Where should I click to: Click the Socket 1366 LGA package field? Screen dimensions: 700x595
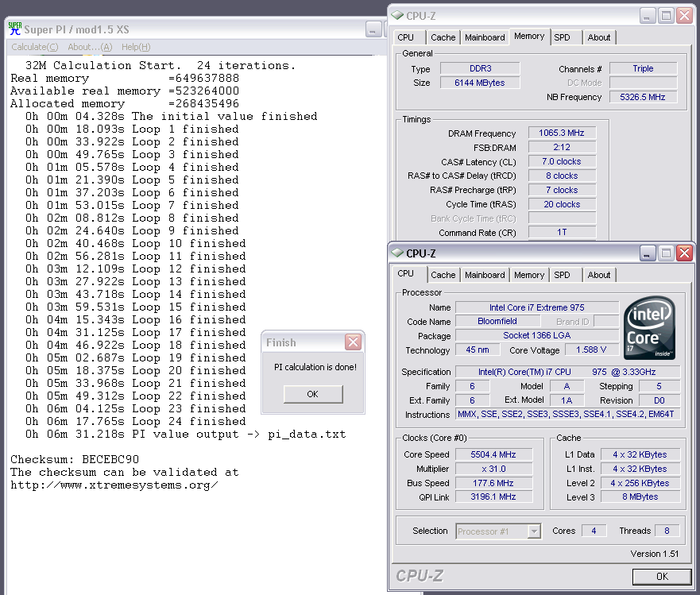tap(537, 335)
